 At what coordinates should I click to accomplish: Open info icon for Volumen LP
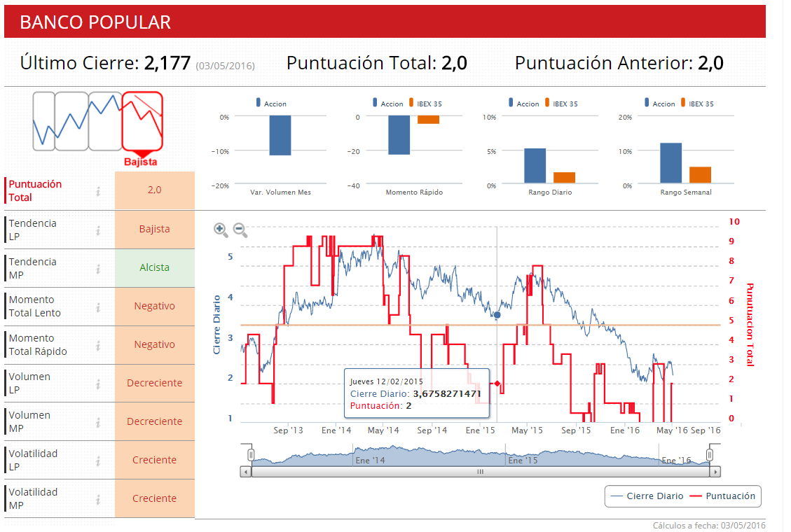pyautogui.click(x=98, y=384)
